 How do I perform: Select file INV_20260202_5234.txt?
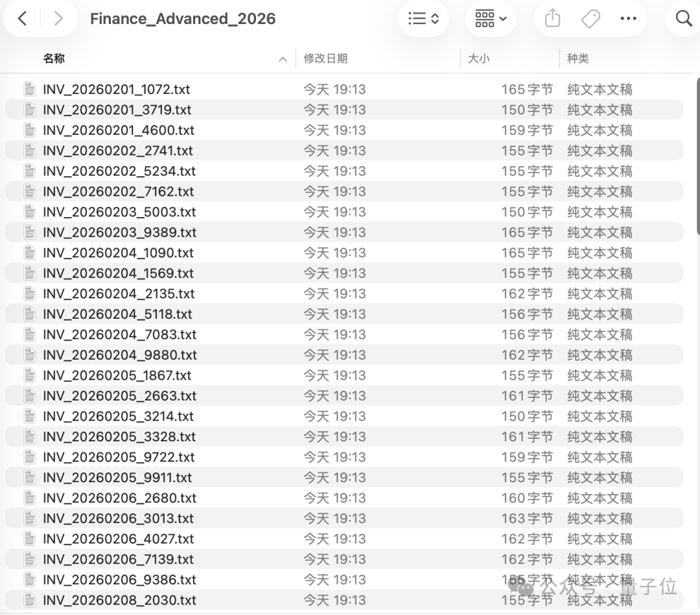(344, 171)
